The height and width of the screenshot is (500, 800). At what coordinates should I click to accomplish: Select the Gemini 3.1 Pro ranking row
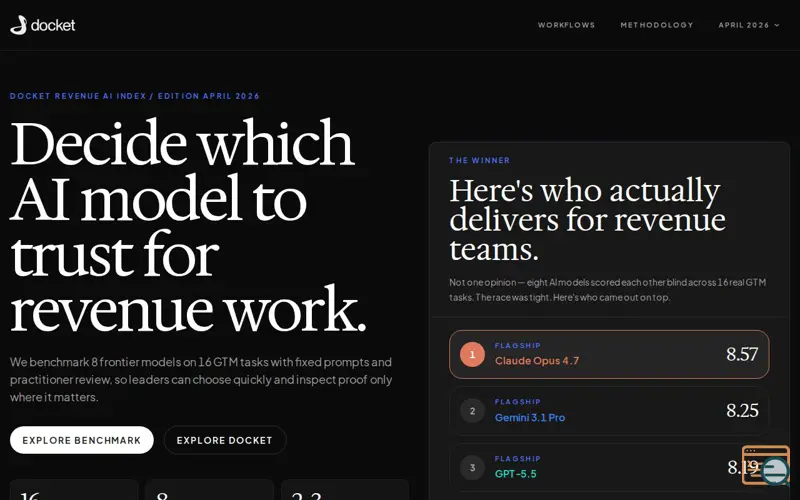click(x=609, y=411)
